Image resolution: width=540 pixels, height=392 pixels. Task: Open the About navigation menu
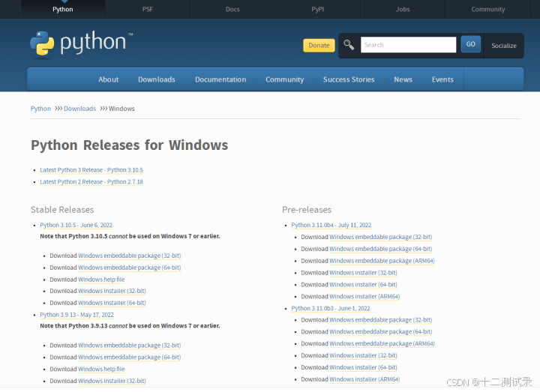click(109, 79)
